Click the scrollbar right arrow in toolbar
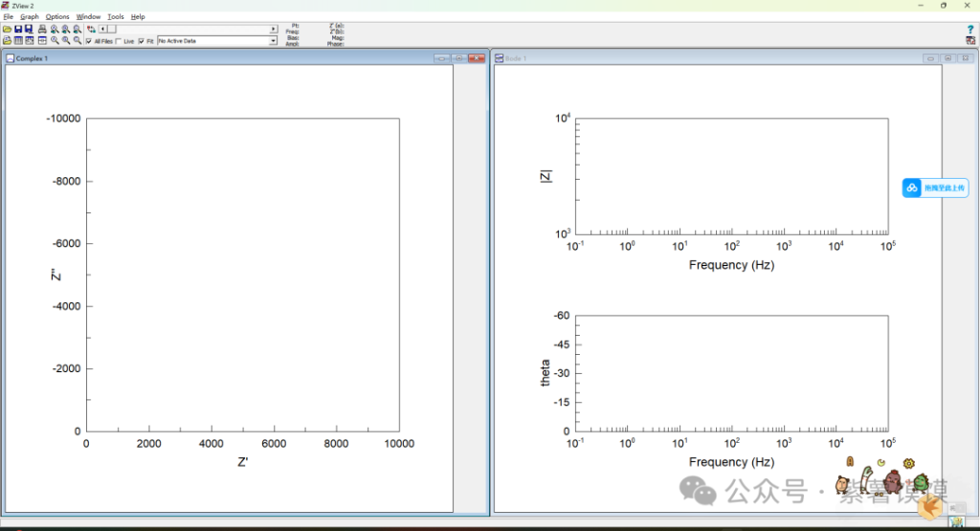Screen dimensions: 980x531 click(274, 30)
